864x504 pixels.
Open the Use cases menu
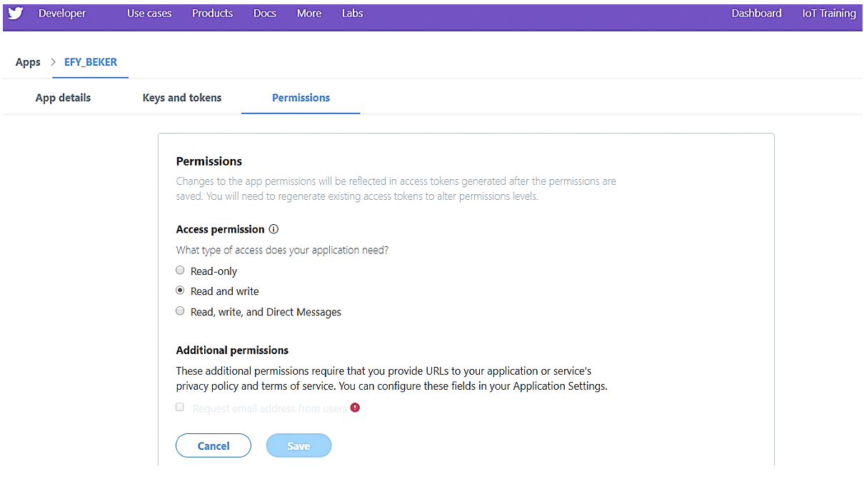(x=149, y=13)
